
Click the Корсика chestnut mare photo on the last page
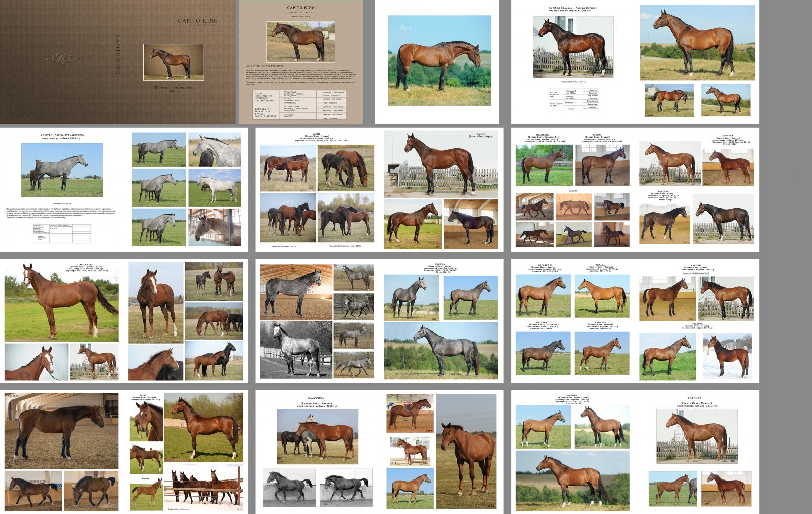[696, 436]
